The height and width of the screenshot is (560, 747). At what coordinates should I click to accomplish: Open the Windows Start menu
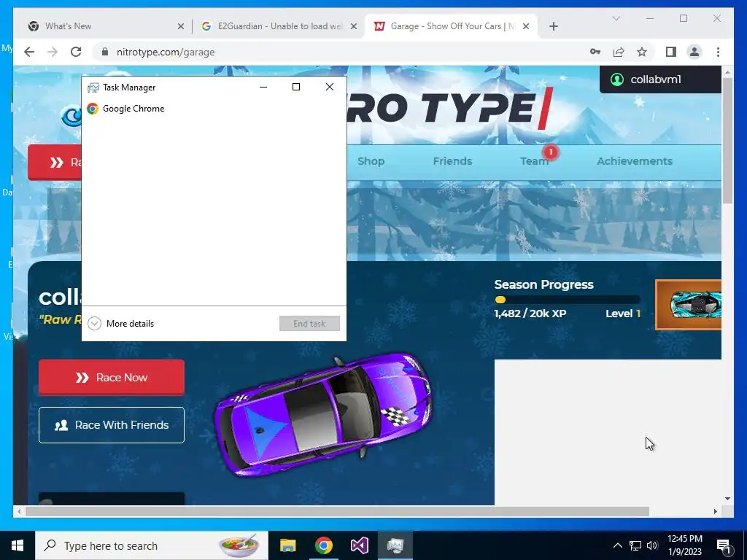18,545
